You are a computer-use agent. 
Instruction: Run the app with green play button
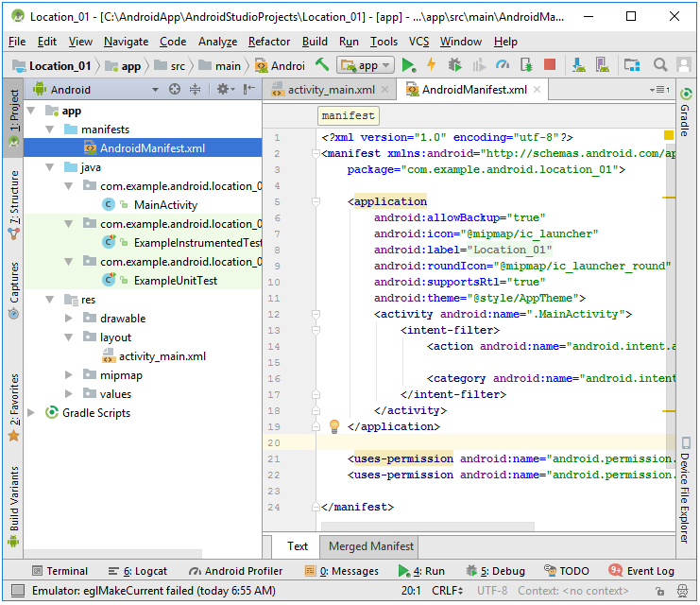point(408,65)
